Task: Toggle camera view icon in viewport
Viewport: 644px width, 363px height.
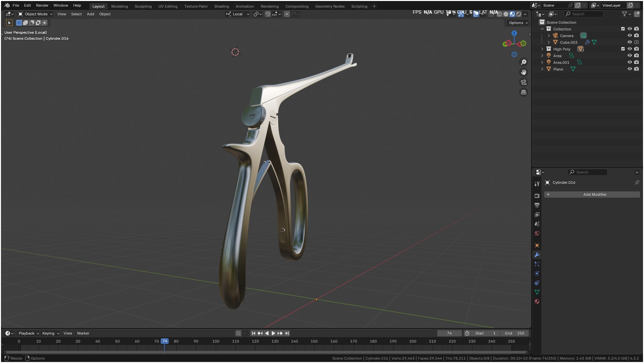Action: (524, 82)
